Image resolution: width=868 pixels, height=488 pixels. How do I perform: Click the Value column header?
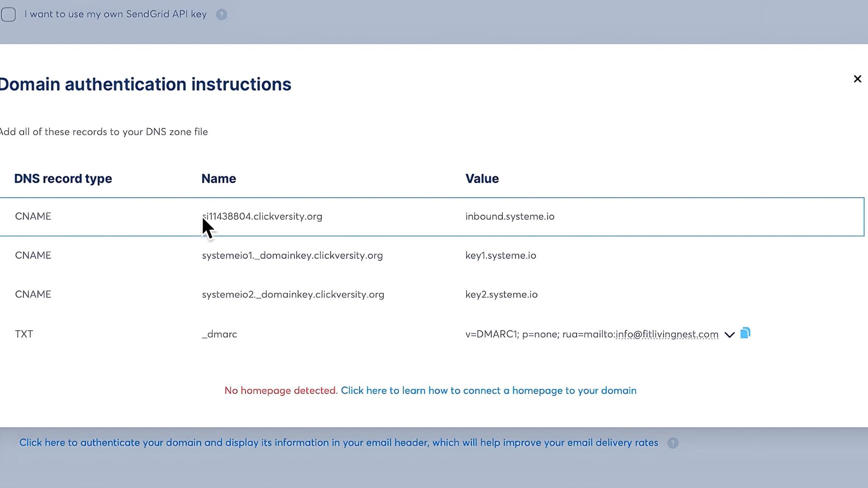[482, 179]
